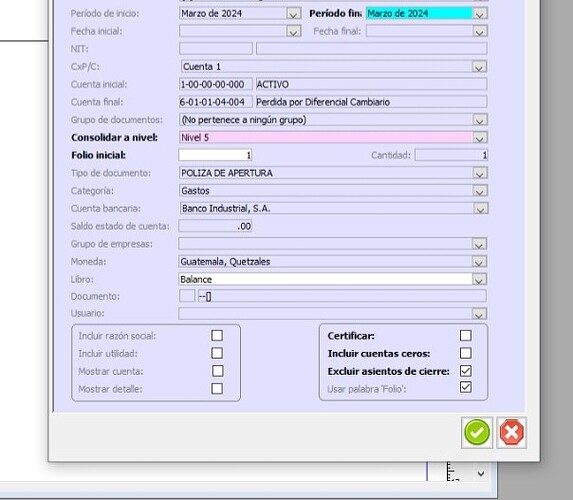Open the Período de inicio dropdown arrow

293,14
